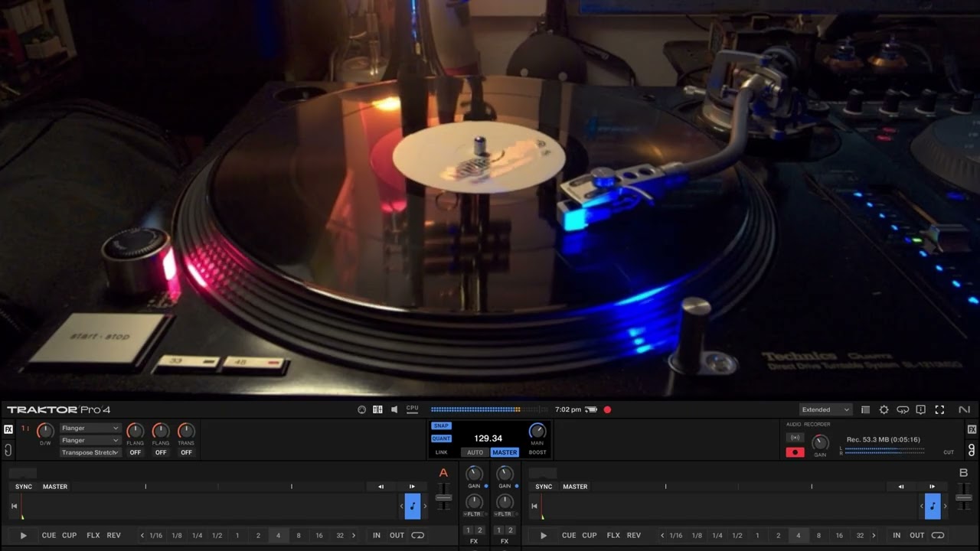Skip to start of deck A track

click(x=14, y=506)
